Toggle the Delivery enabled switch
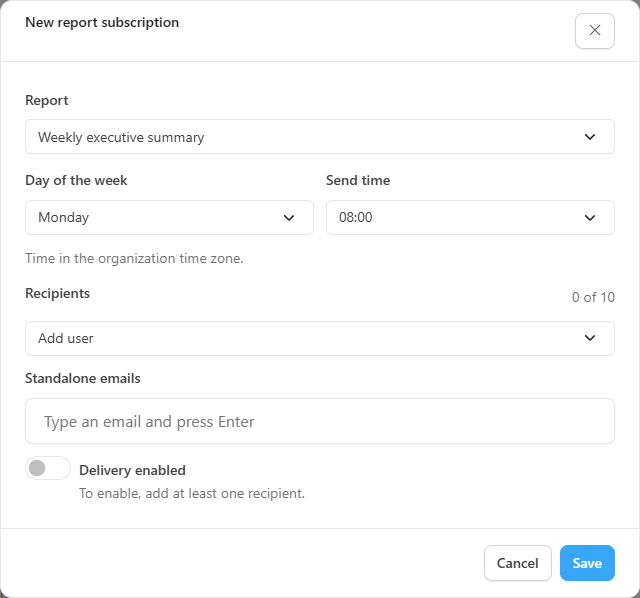Viewport: 640px width, 598px height. point(48,468)
